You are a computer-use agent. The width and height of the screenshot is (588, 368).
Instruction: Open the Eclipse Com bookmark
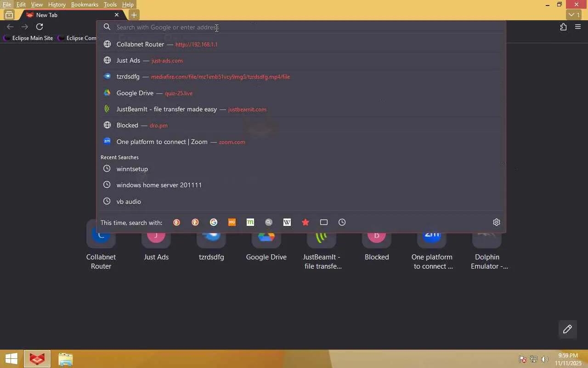(x=77, y=38)
